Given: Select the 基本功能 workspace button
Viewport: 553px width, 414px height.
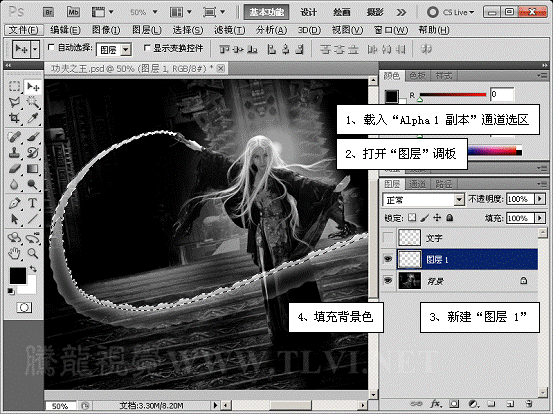Looking at the screenshot, I should pos(267,12).
